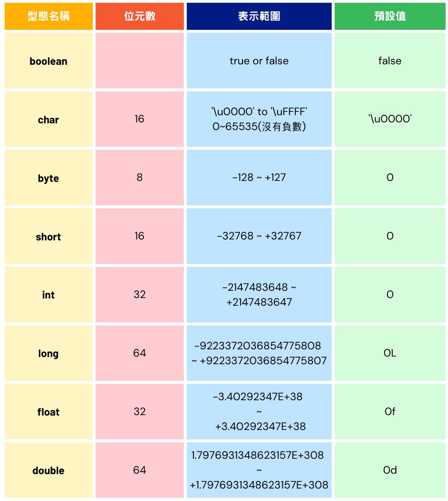Select the double type name cell
Screen dimensions: 448x501
(48, 470)
